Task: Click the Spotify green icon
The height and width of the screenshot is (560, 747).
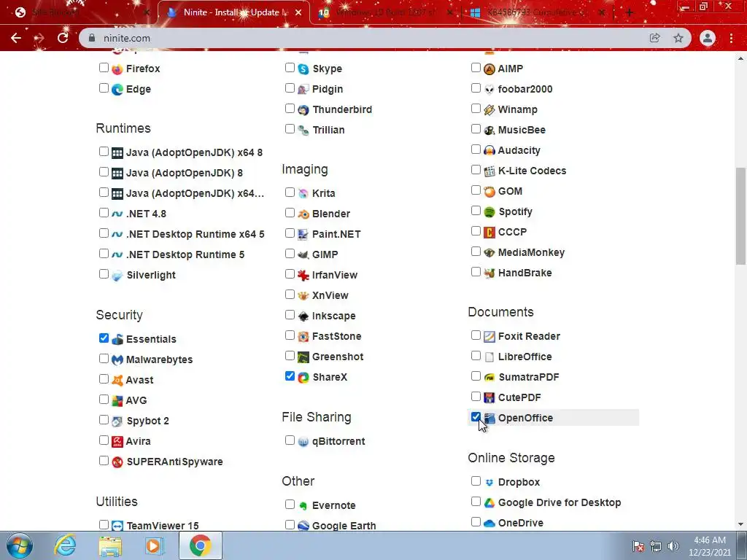Action: (489, 212)
